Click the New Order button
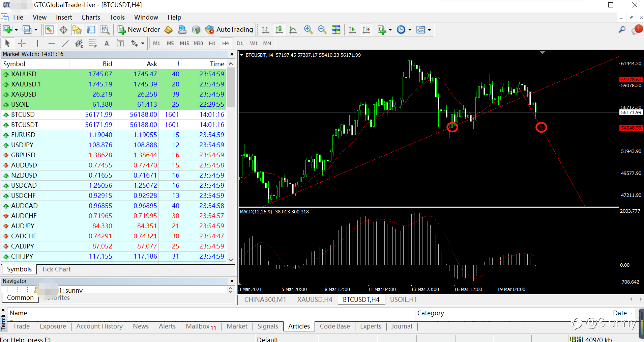This screenshot has width=644, height=342. (139, 30)
